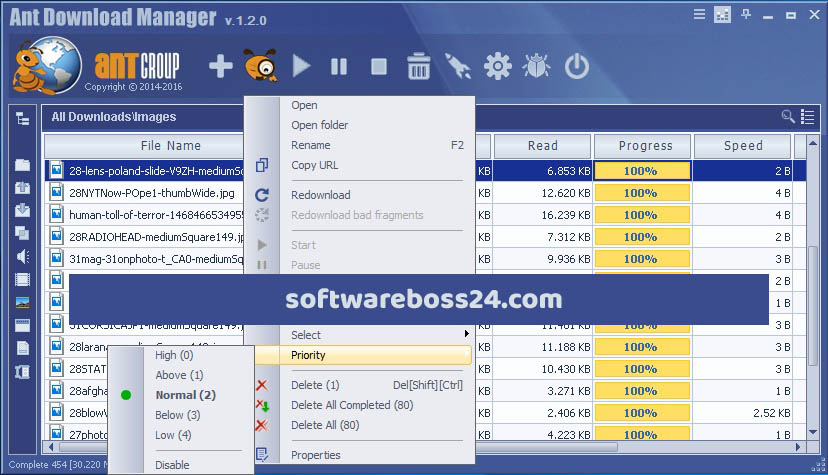
Task: Select file 28NYTNow-POpe1-thumbWide.jpg
Action: (x=152, y=193)
